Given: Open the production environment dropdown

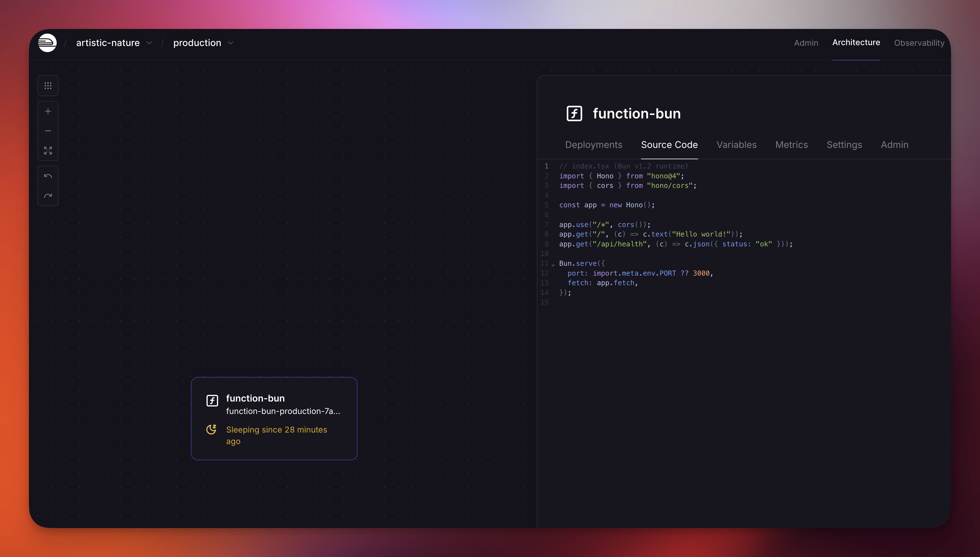Looking at the screenshot, I should (x=203, y=43).
